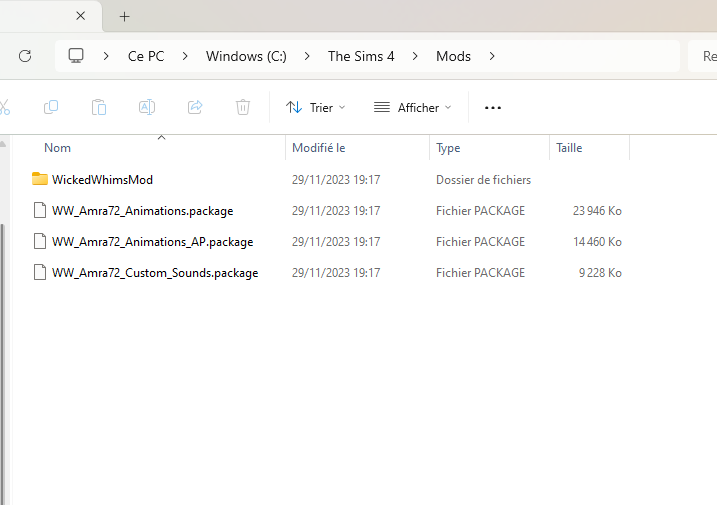Sort by Taille column header
This screenshot has height=505, width=717.
[569, 148]
